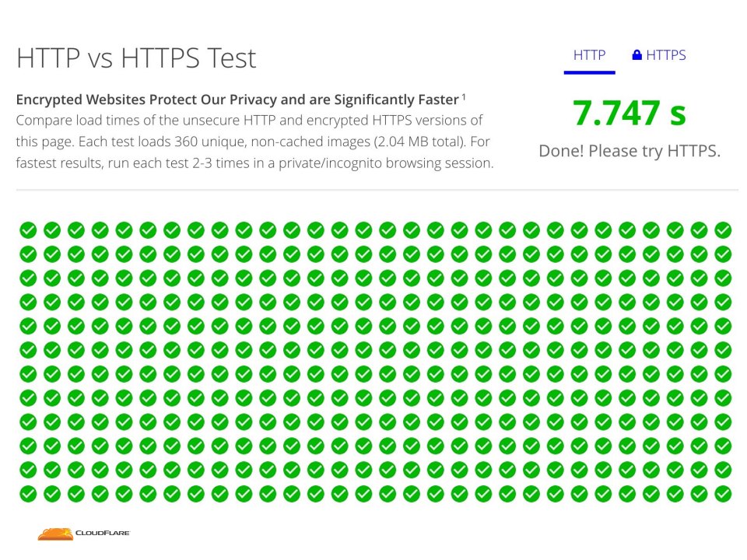
Task: Click the Cloudflare logo
Action: (x=84, y=534)
